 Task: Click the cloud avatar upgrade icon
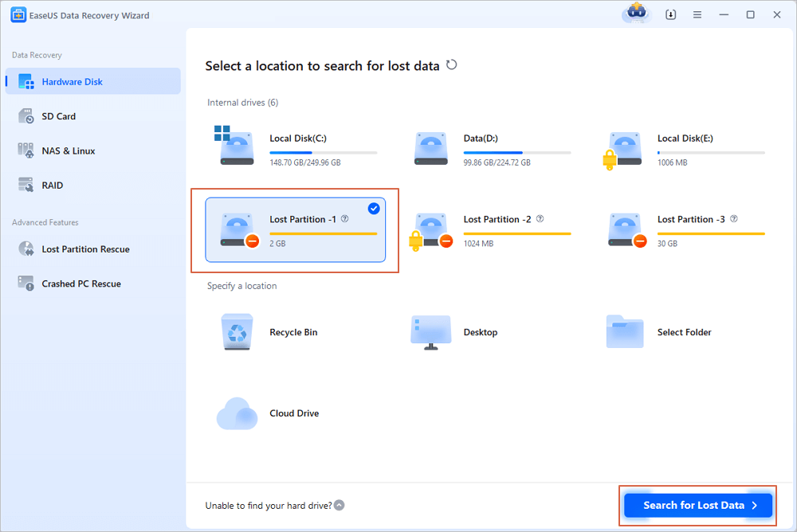coord(636,14)
